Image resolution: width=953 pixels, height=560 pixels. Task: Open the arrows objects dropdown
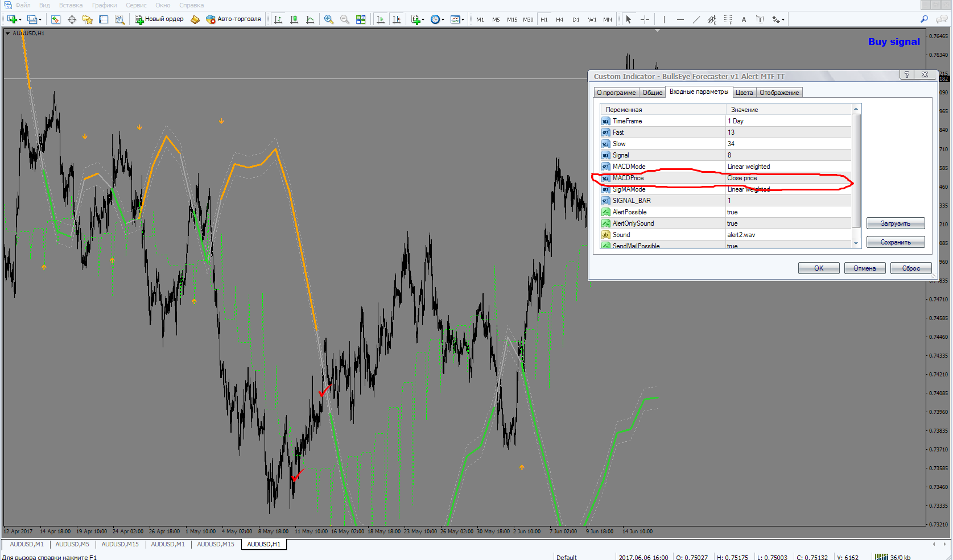(x=778, y=19)
